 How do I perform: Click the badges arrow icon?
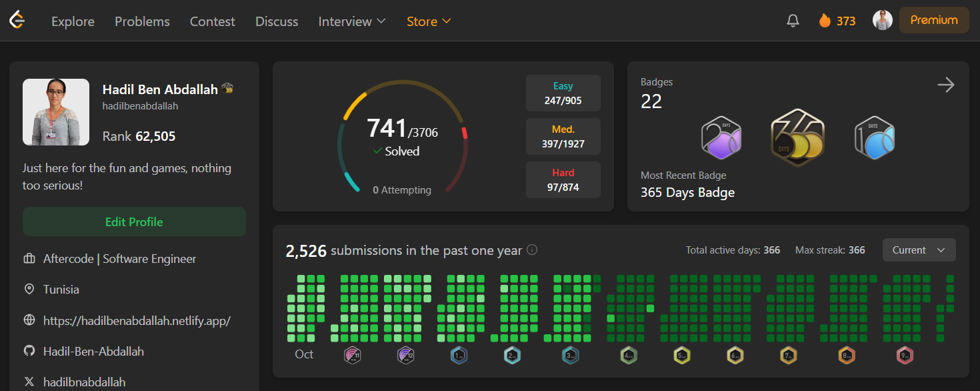click(x=945, y=85)
